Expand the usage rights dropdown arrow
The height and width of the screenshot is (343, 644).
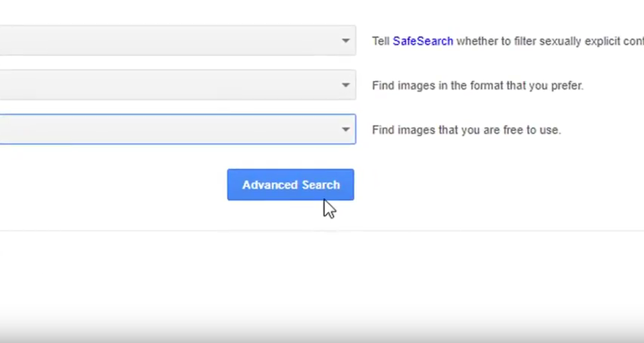tap(345, 129)
